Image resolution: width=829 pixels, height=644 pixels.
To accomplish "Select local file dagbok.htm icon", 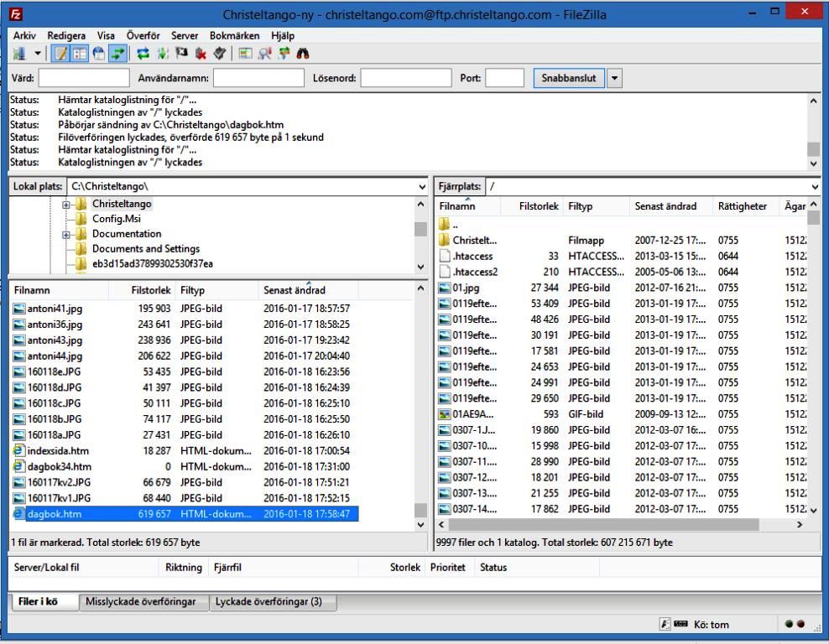I will click(19, 514).
